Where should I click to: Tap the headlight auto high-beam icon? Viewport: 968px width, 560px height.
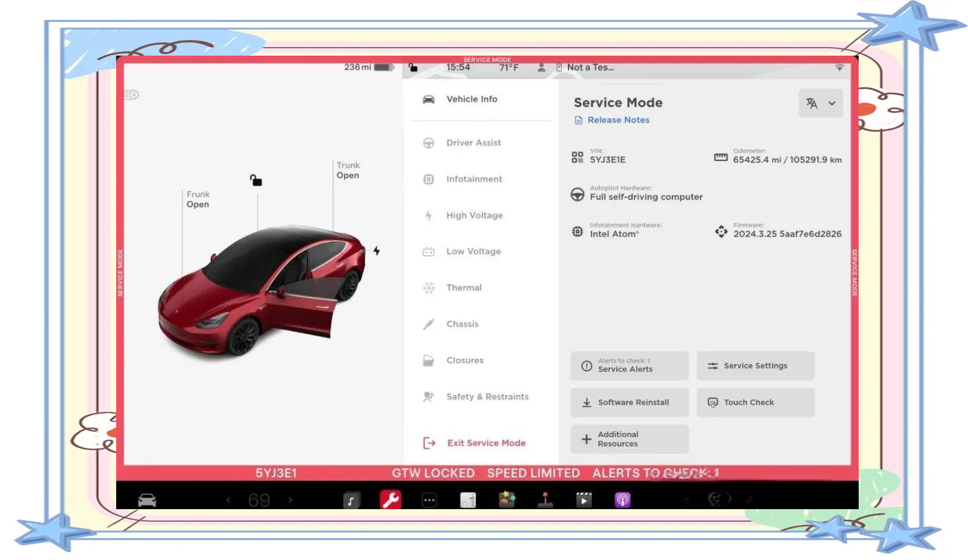131,95
